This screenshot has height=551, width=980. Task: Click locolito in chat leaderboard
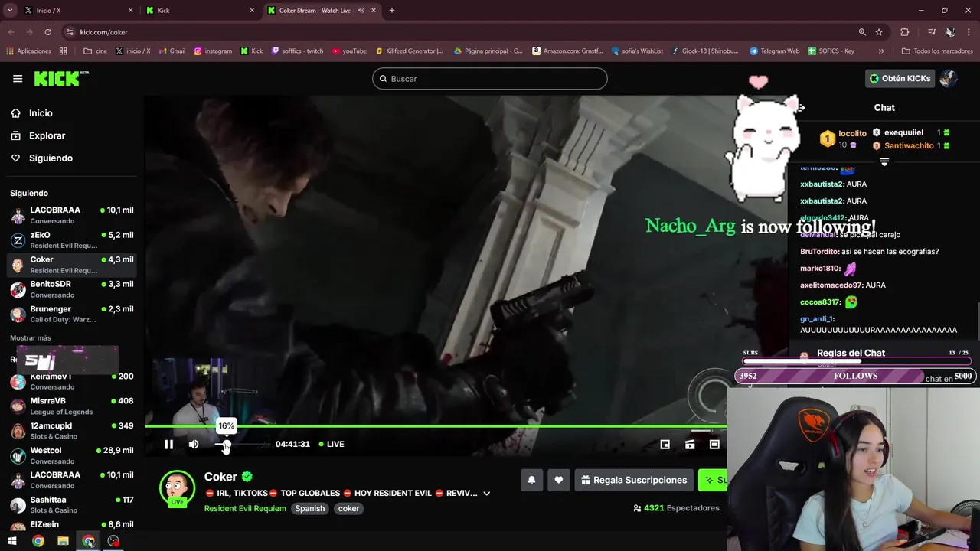[852, 133]
